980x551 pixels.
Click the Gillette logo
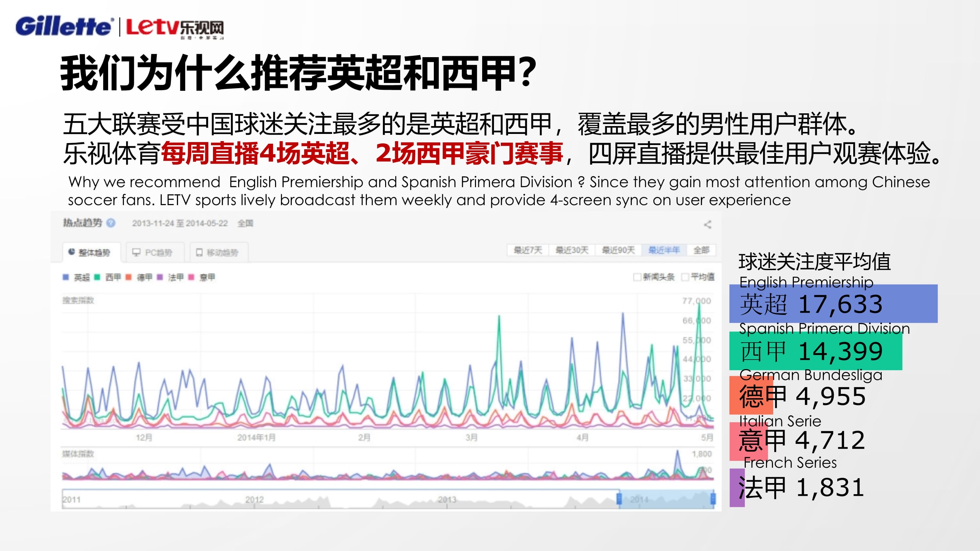63,26
